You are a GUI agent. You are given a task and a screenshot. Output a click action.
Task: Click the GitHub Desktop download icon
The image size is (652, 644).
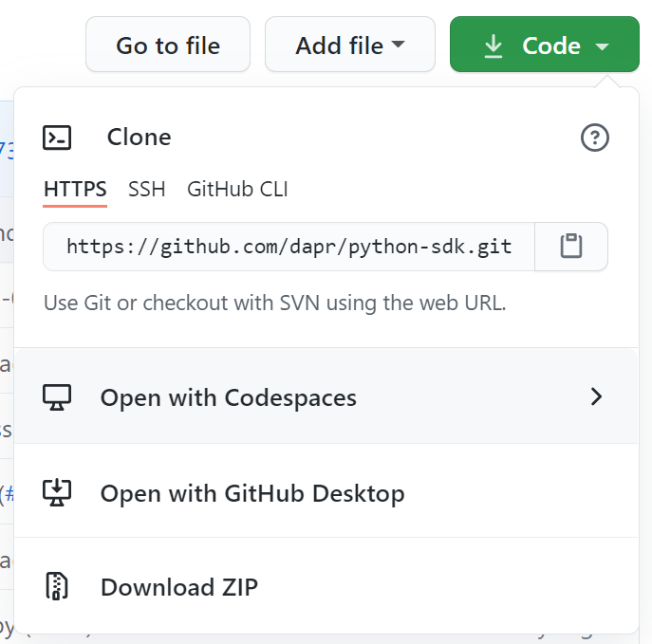click(x=57, y=493)
